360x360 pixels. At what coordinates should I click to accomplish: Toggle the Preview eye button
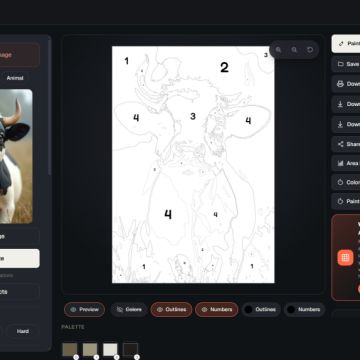(84, 309)
